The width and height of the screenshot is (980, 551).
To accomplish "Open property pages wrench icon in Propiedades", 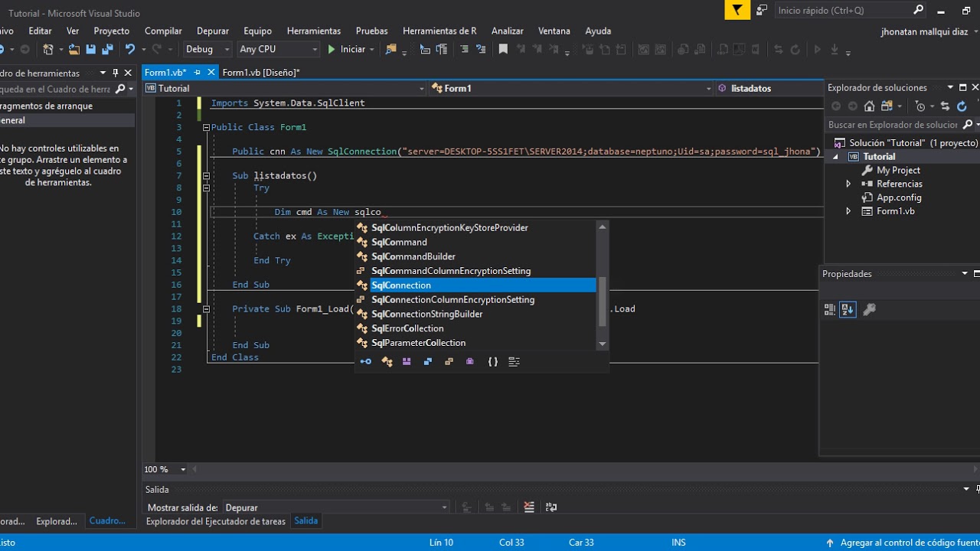I will (x=869, y=309).
